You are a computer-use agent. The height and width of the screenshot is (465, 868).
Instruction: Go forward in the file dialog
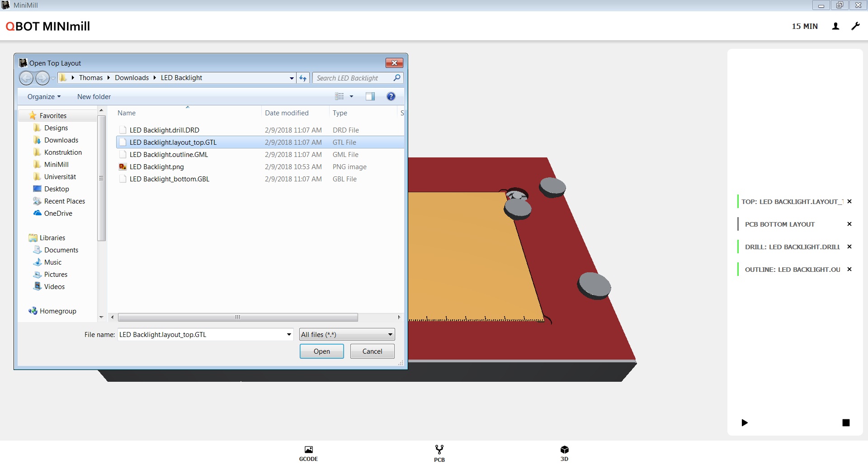[42, 78]
